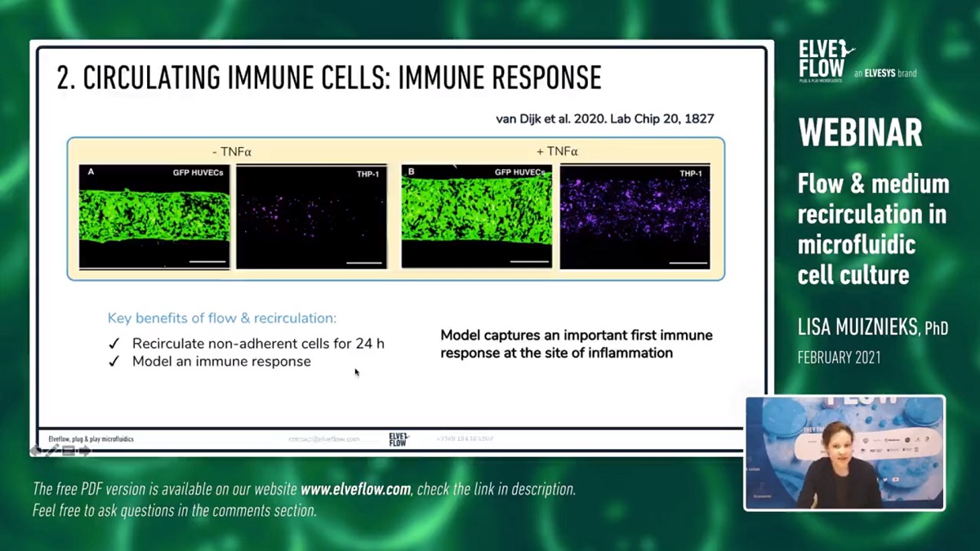Click checkmark beside 'Recirculate non-adherent cells'
980x551 pixels.
coord(114,344)
